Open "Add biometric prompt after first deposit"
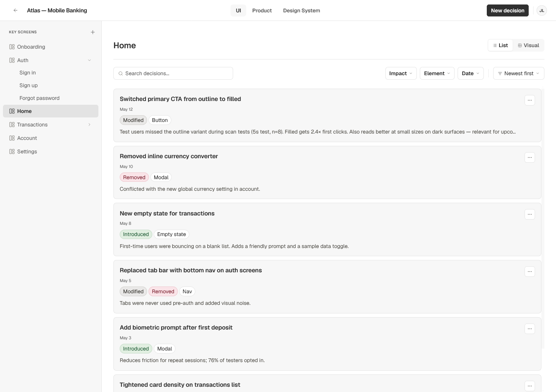Viewport: 556px width, 392px height. coord(176,327)
